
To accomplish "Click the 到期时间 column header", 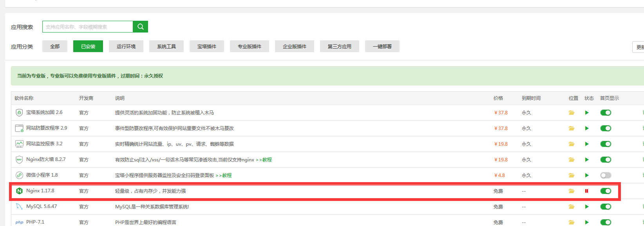I will [531, 98].
